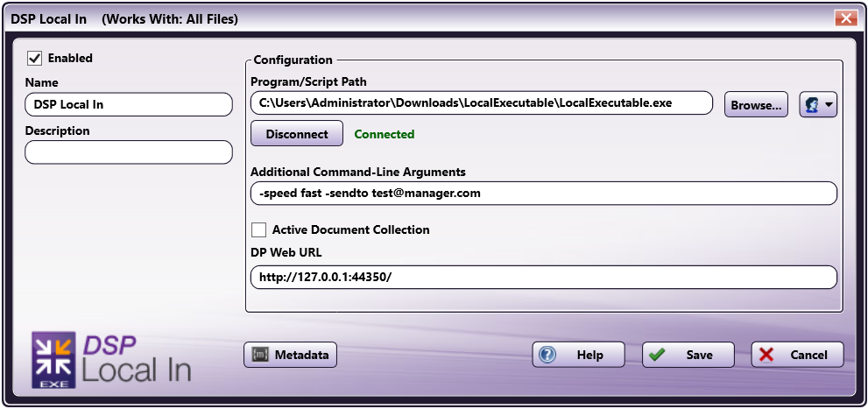
Task: Click the Configuration group heading
Action: click(x=293, y=60)
